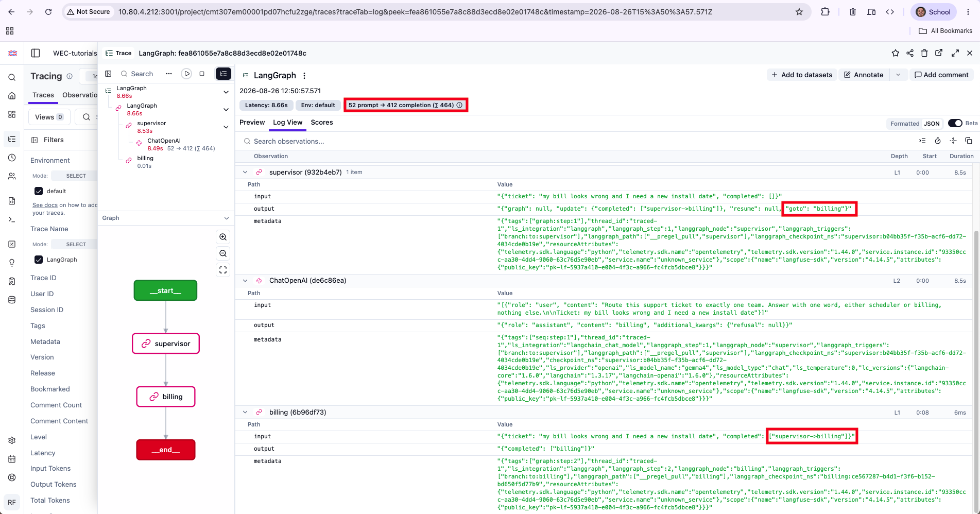Open the sidebar search icon
The width and height of the screenshot is (980, 514).
point(12,77)
